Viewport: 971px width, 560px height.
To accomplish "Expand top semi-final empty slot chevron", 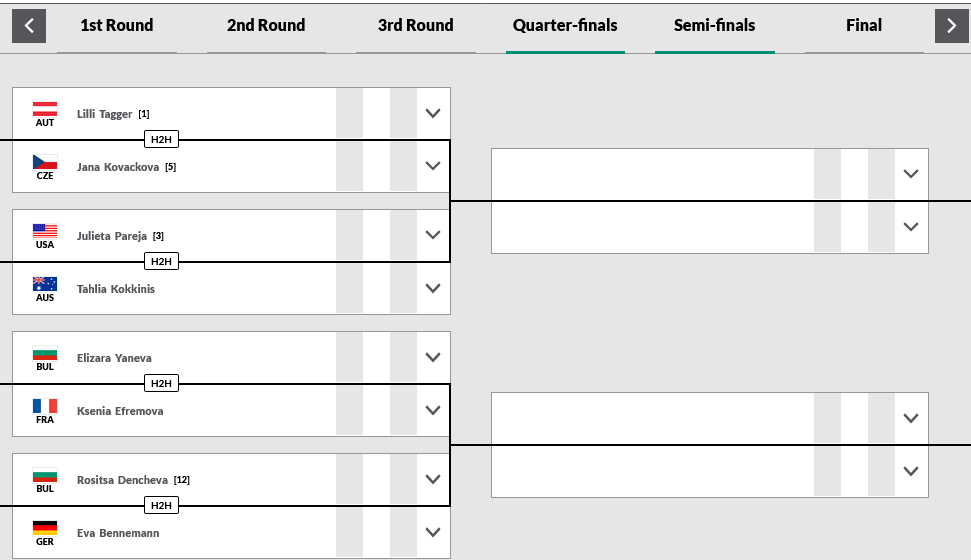I will click(x=910, y=174).
